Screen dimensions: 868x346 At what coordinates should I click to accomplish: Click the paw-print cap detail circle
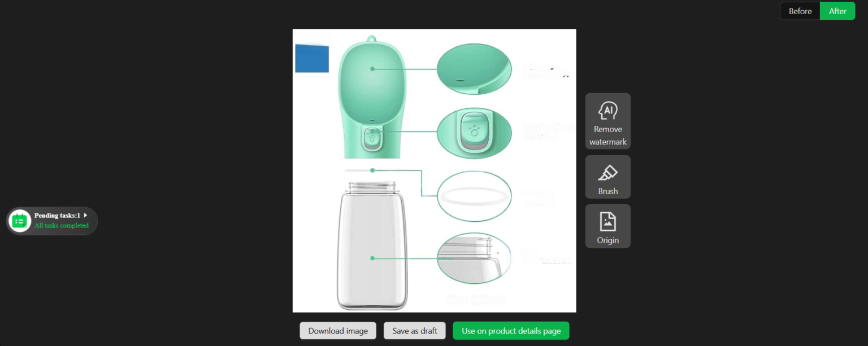coord(474,133)
